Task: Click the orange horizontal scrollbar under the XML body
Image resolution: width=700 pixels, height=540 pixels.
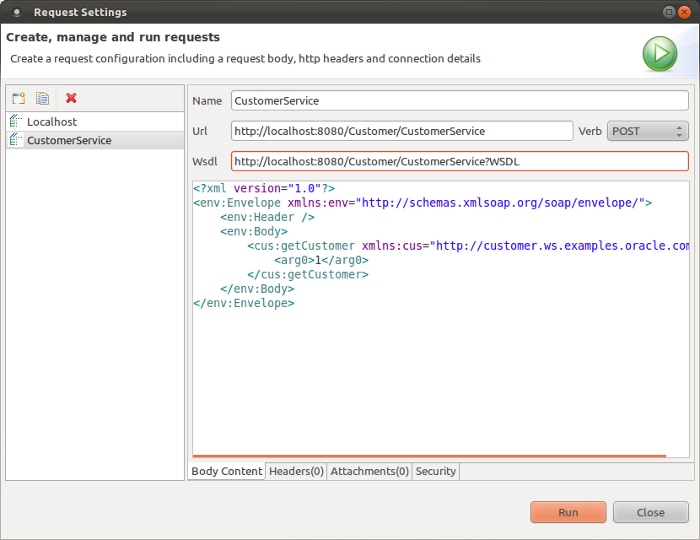Action: (x=429, y=457)
